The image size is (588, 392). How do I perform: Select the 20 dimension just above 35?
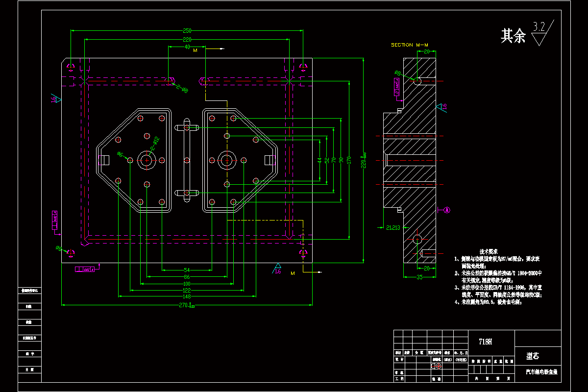(x=426, y=269)
